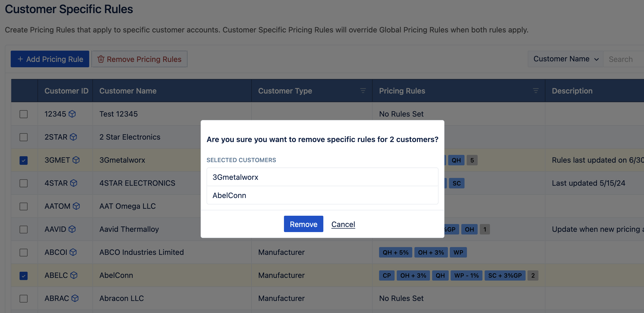Click the cube icon next to AAVID
This screenshot has height=313, width=644.
72,229
